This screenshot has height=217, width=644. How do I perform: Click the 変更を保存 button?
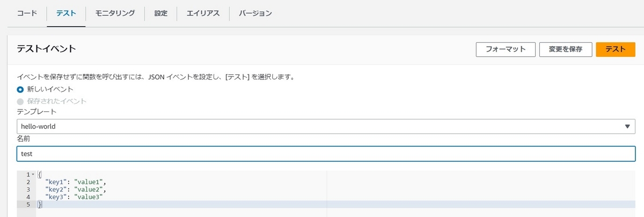point(566,49)
